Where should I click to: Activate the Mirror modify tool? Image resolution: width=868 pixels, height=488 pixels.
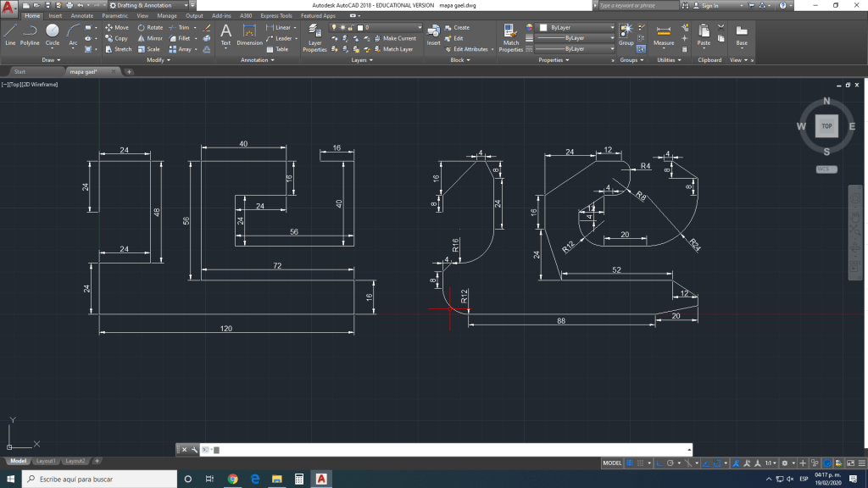coord(150,38)
